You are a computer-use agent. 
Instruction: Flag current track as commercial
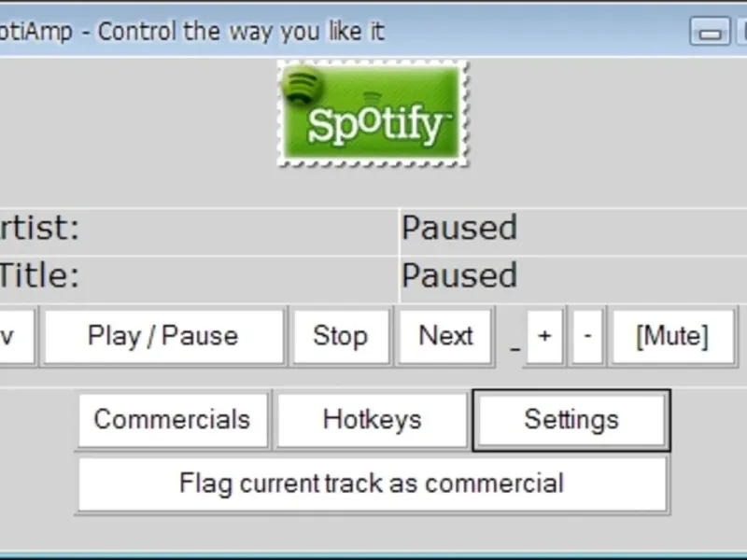click(372, 483)
